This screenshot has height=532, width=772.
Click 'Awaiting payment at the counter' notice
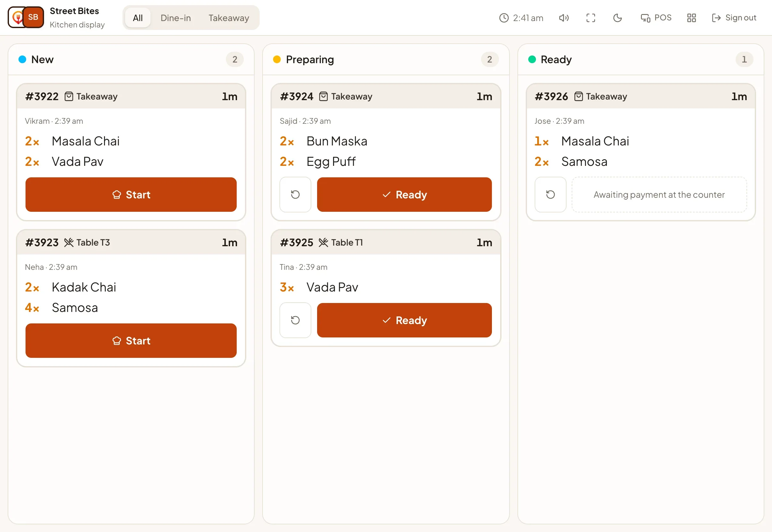click(x=659, y=194)
